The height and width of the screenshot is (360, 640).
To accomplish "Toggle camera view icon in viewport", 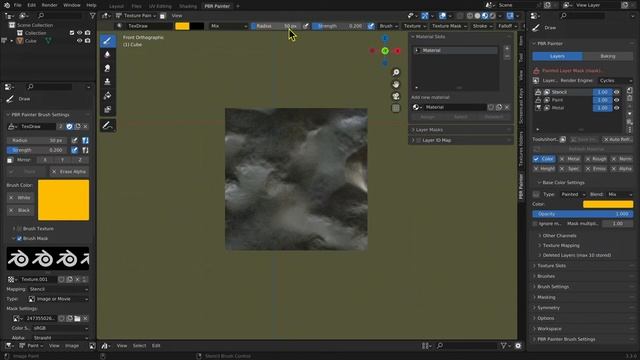I will (x=396, y=96).
